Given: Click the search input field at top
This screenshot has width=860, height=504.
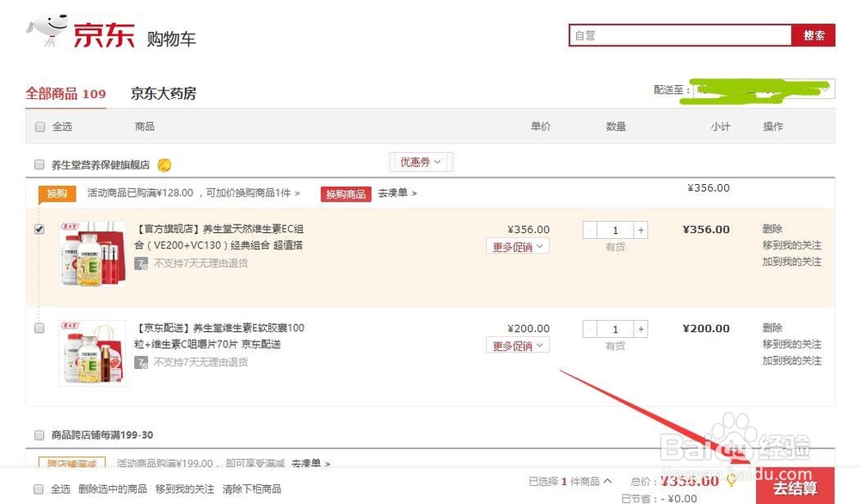Looking at the screenshot, I should pyautogui.click(x=679, y=35).
